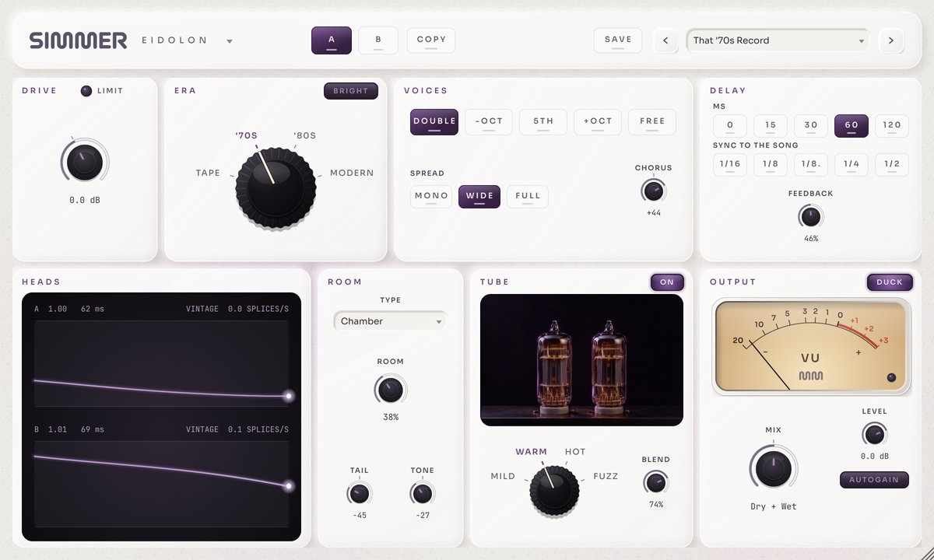The image size is (934, 560).
Task: Click head A VINTAGE label
Action: [202, 309]
